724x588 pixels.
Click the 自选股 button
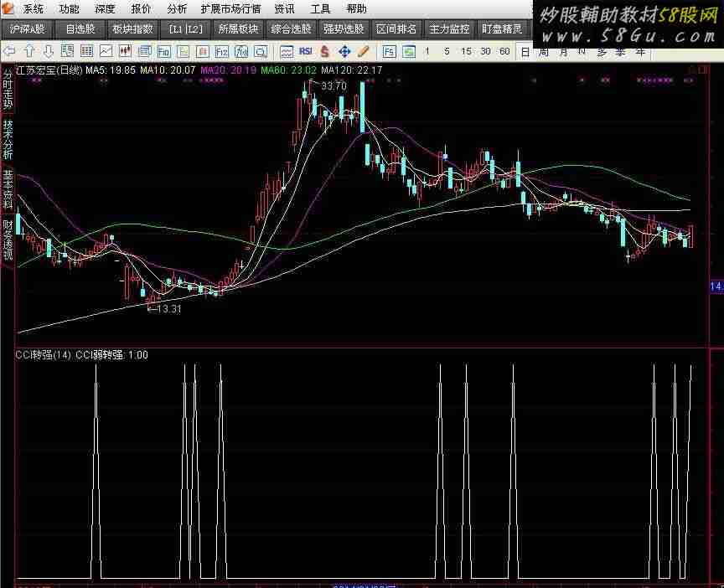click(80, 29)
